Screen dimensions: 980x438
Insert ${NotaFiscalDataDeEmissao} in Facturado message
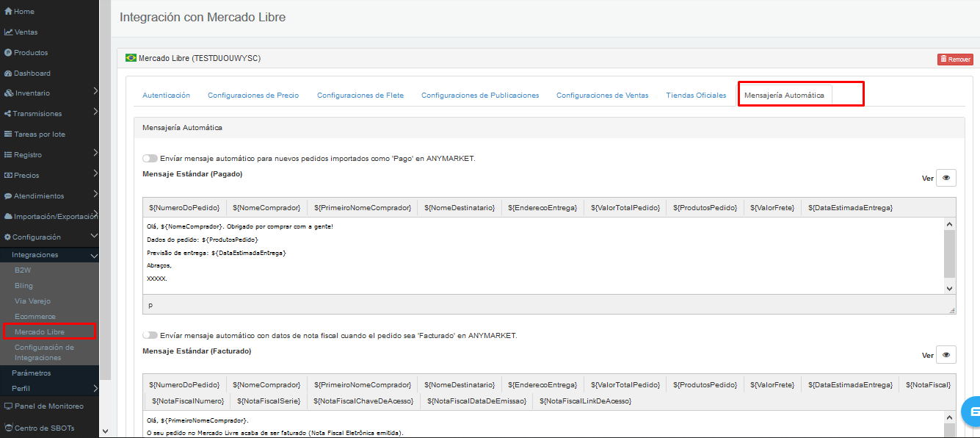coord(477,401)
